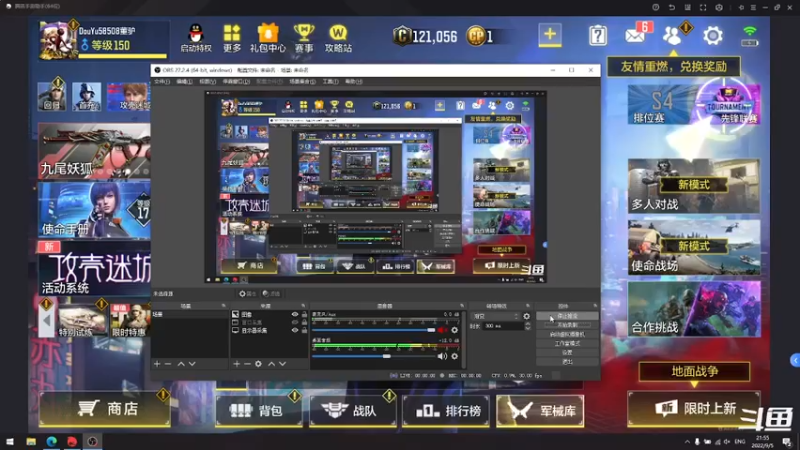The image size is (800, 450).
Task: Toggle visibility of 图像 source
Action: (x=295, y=314)
